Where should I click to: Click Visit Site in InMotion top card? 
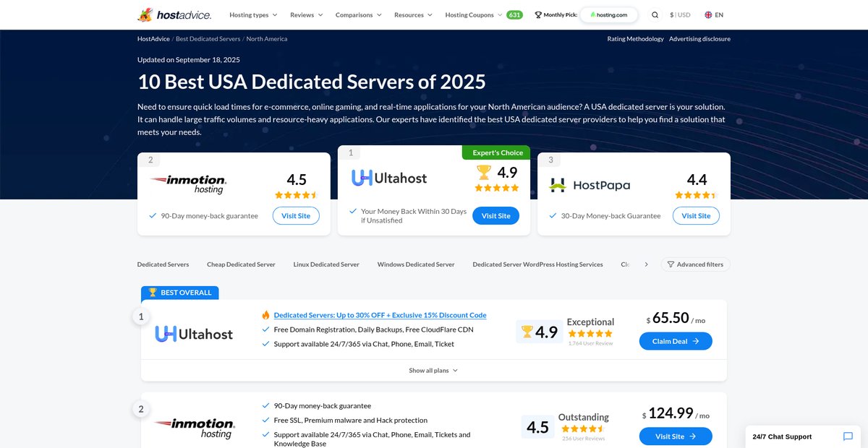[x=296, y=215]
